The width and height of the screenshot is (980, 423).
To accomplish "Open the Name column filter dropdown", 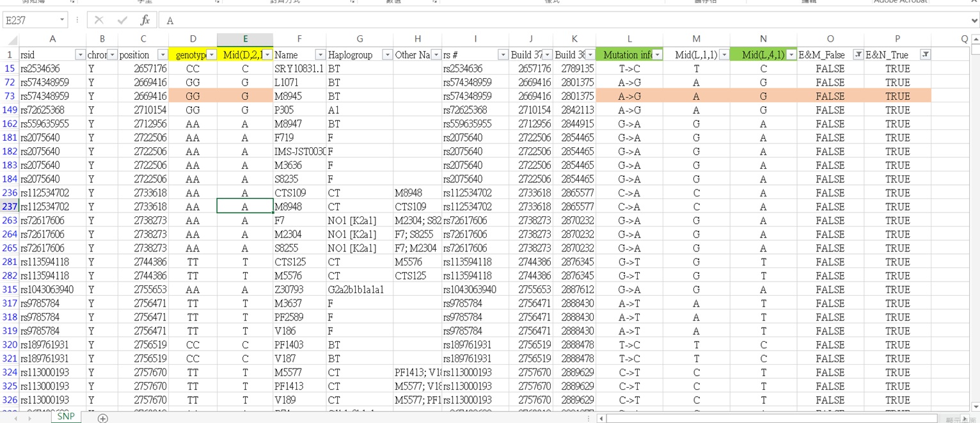I will tap(320, 55).
